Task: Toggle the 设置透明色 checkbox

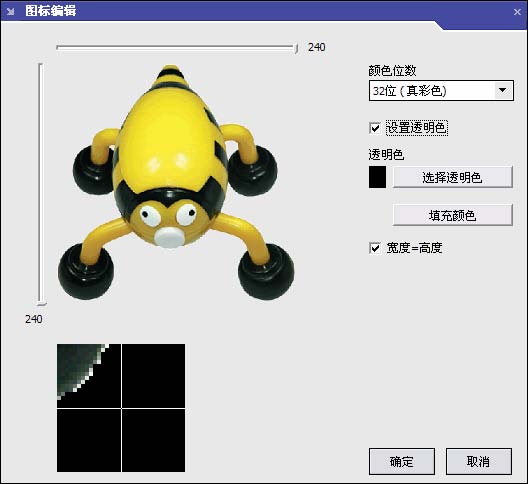Action: (x=375, y=128)
